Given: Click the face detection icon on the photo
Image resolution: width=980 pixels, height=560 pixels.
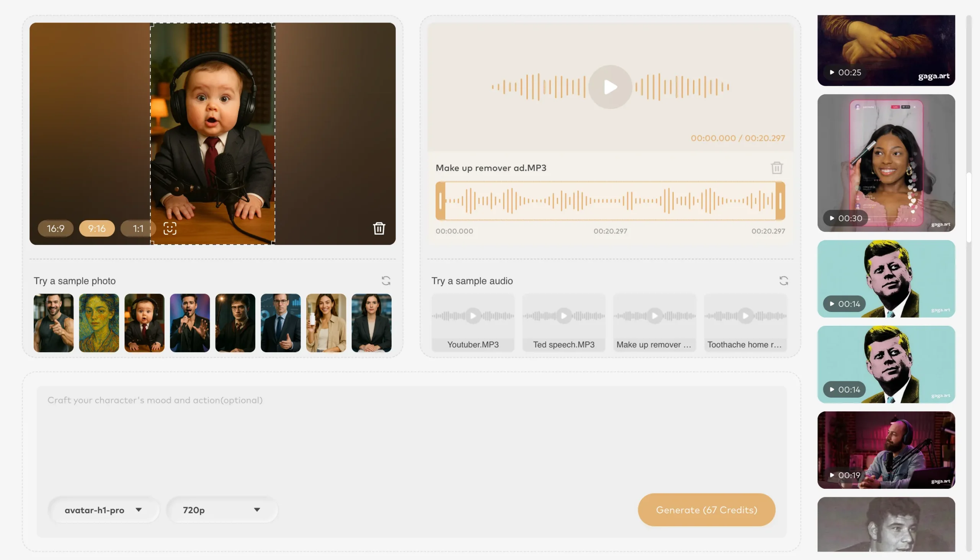Looking at the screenshot, I should (x=170, y=228).
